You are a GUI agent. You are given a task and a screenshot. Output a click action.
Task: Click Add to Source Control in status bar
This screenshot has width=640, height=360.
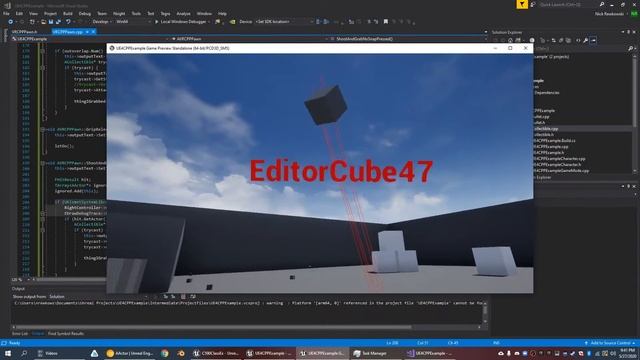610,343
